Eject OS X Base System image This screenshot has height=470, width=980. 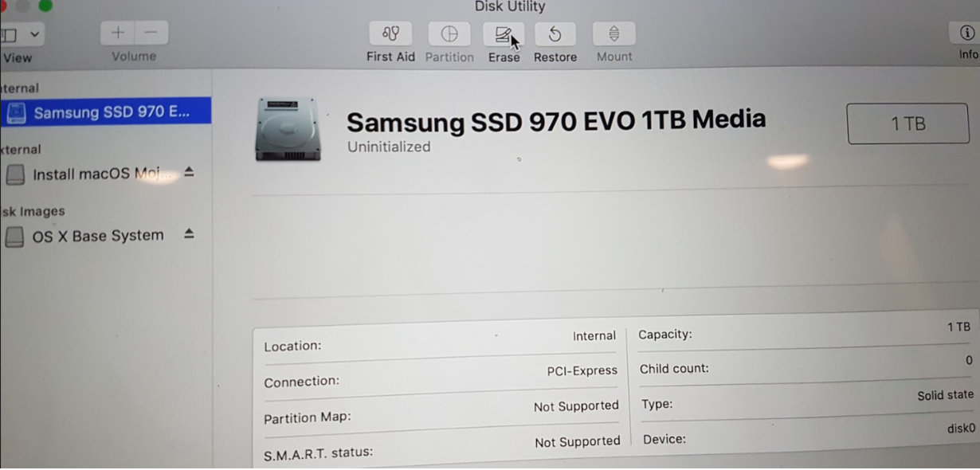(189, 234)
